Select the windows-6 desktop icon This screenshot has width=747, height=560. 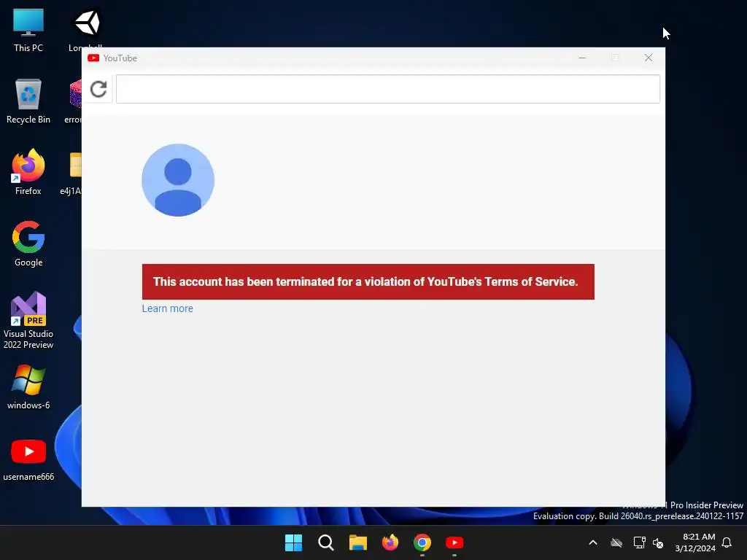tap(28, 387)
